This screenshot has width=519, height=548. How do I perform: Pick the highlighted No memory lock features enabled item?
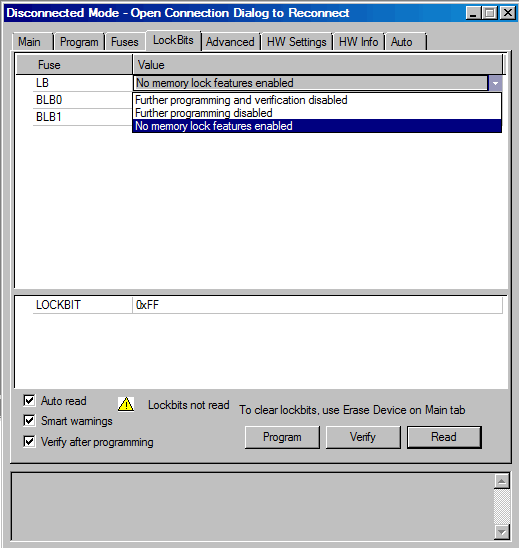point(317,126)
